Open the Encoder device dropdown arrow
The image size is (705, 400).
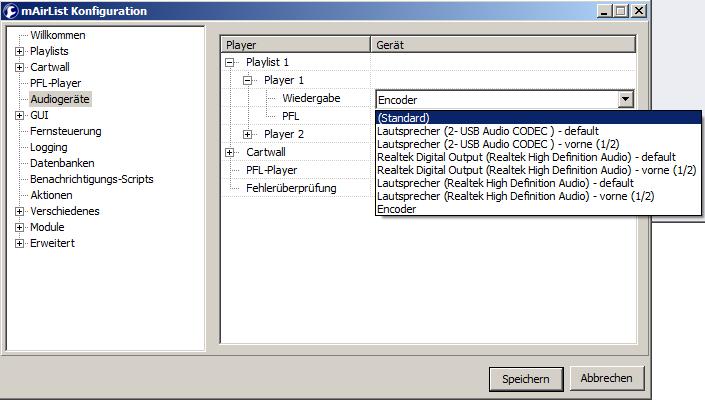pyautogui.click(x=625, y=99)
